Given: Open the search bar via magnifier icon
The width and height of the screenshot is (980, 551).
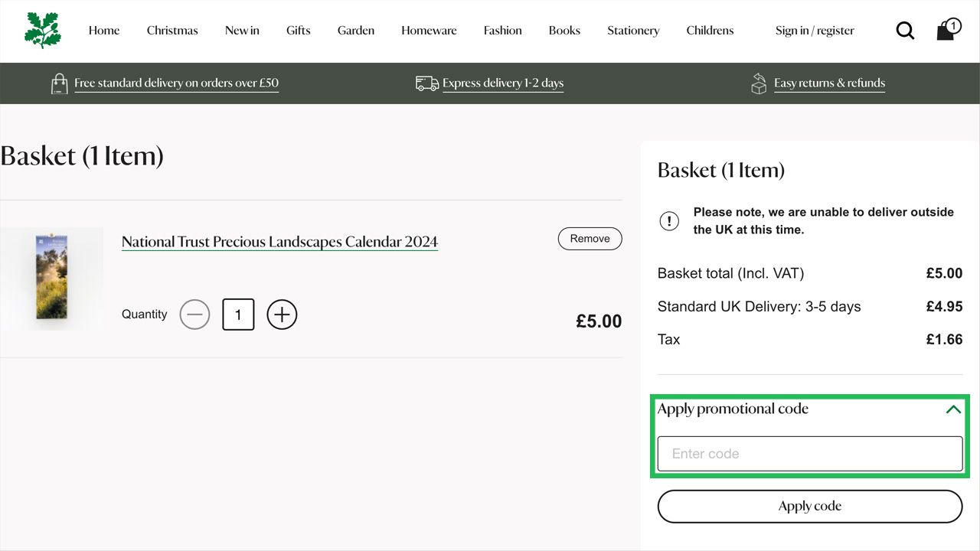Looking at the screenshot, I should click(905, 31).
